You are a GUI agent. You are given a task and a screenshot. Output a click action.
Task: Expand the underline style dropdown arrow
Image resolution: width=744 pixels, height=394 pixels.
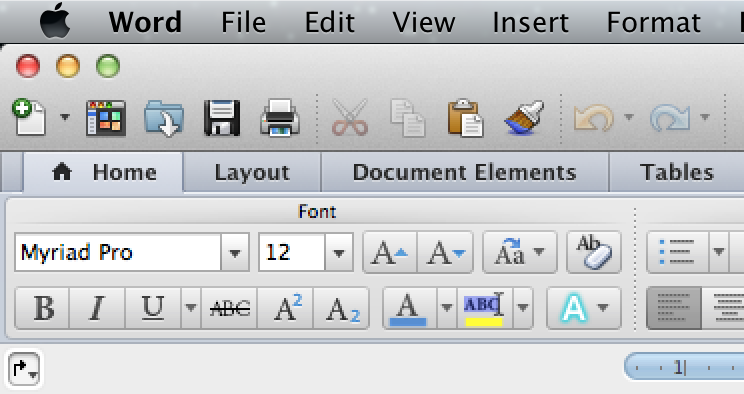[x=190, y=308]
